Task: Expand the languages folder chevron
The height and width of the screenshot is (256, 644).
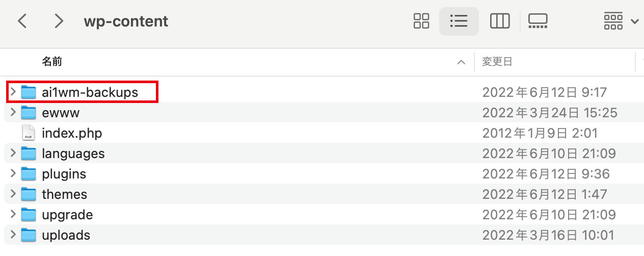Action: 13,153
